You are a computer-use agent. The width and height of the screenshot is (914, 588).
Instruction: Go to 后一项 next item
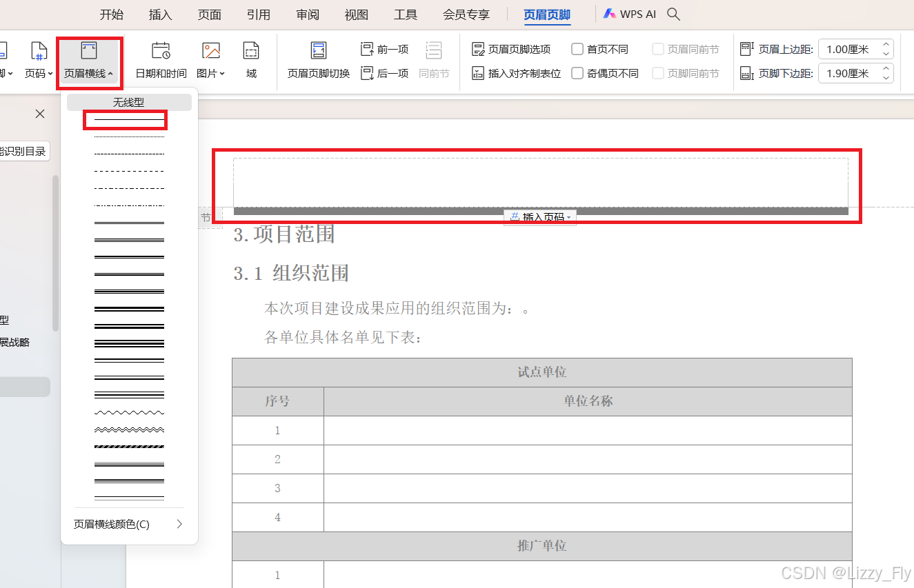coord(384,73)
